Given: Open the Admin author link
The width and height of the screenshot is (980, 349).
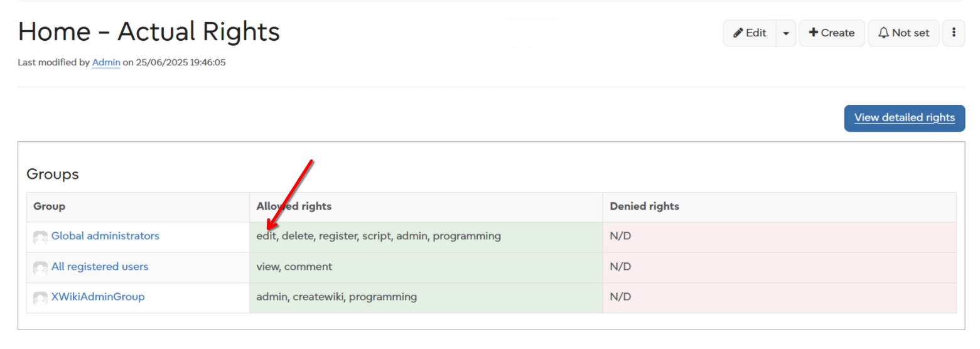Looking at the screenshot, I should pyautogui.click(x=106, y=63).
